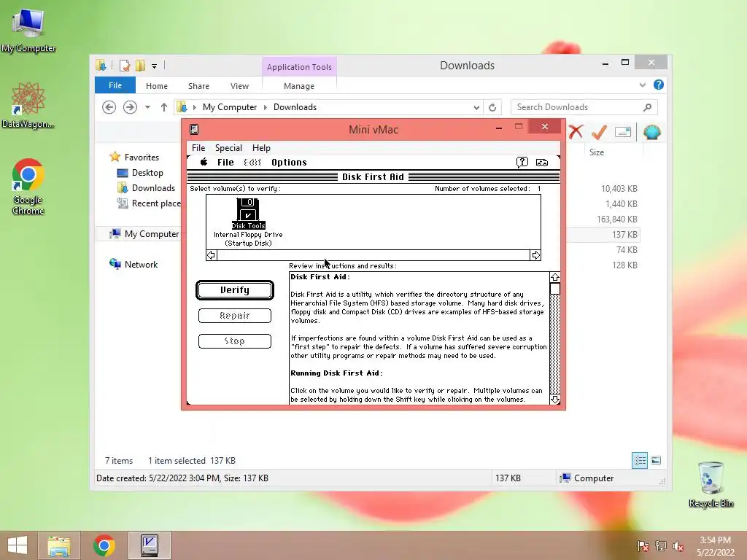Open the Apple menu in Mini vMac
Screen dimensions: 747x560
204,162
